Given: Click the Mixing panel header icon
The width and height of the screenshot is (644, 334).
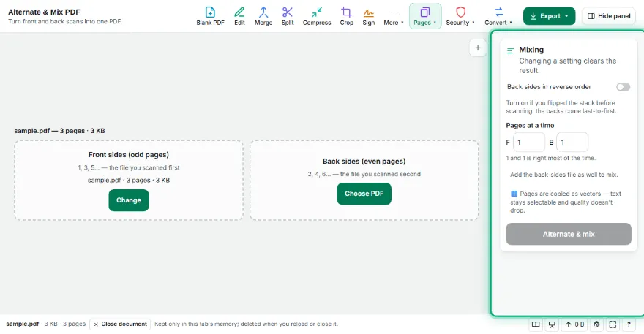Looking at the screenshot, I should (x=511, y=50).
